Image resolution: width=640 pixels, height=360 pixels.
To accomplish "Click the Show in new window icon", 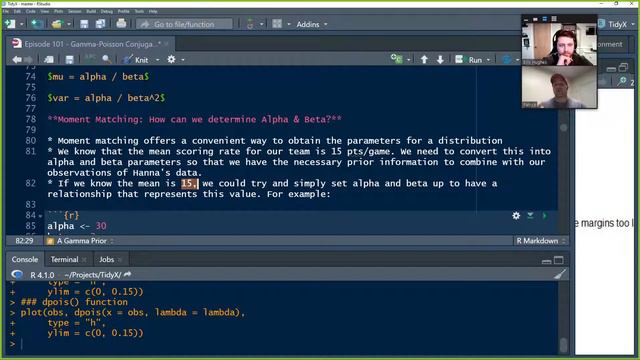I will pos(49,60).
